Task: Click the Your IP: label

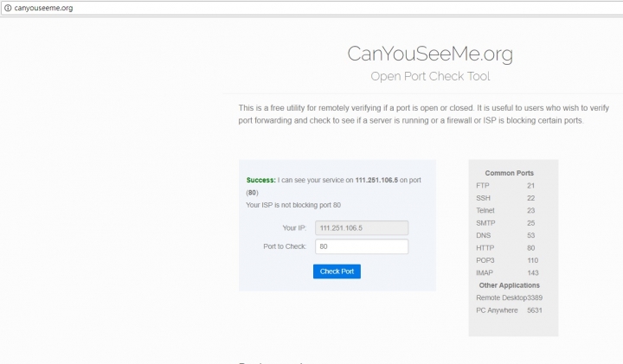Action: [294, 228]
